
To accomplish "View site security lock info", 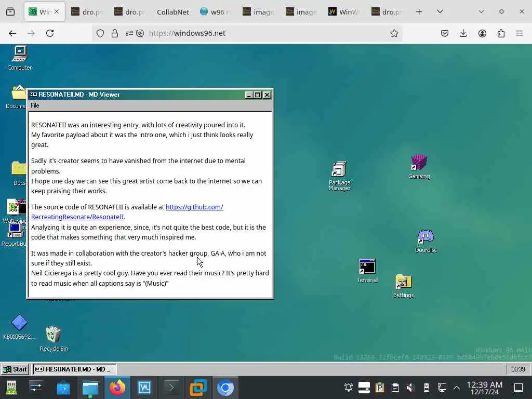I will click(115, 33).
